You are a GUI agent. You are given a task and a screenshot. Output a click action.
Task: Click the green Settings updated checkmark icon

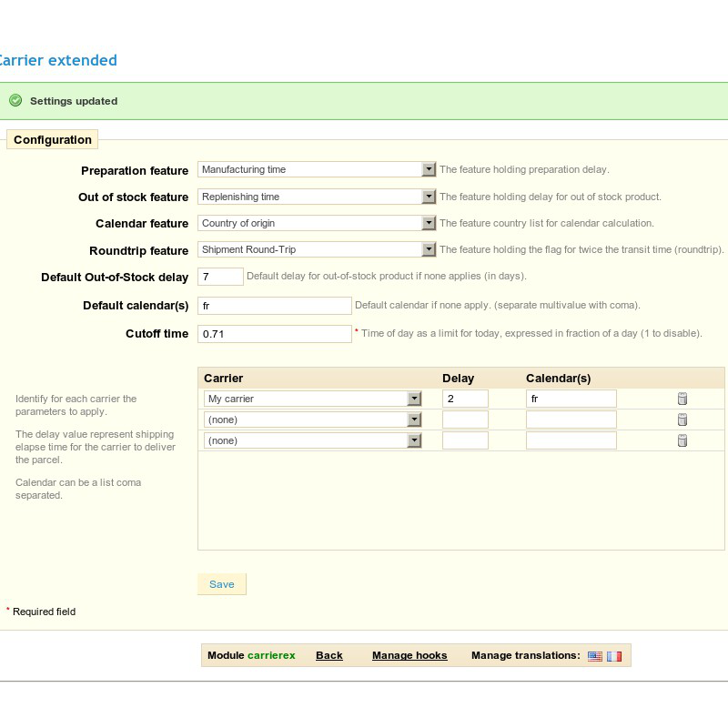point(15,101)
